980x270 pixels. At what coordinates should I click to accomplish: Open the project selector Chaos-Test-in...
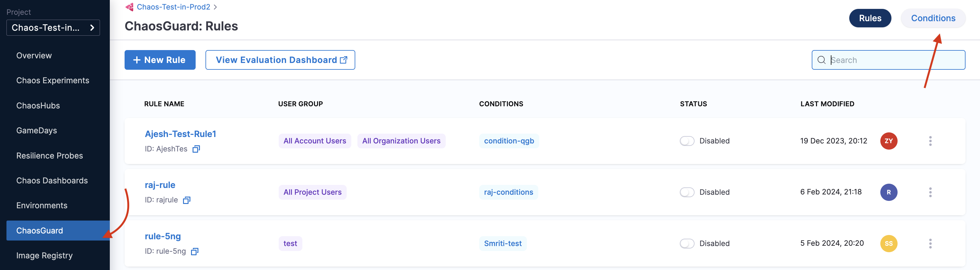pos(53,28)
